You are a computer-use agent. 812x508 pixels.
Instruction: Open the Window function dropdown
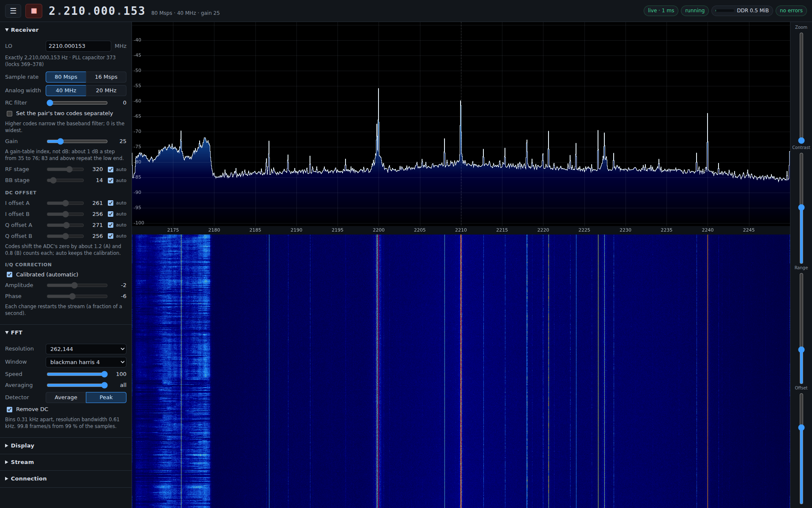tap(86, 362)
